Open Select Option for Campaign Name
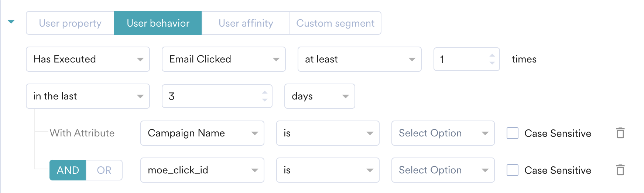Image resolution: width=644 pixels, height=193 pixels. tap(443, 133)
